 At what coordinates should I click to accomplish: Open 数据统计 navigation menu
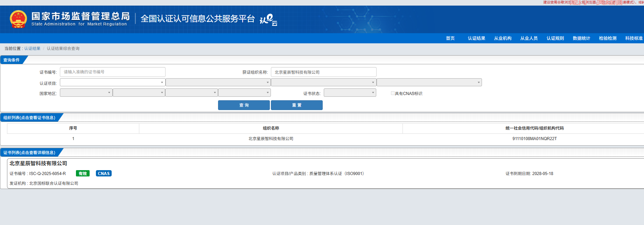click(581, 38)
